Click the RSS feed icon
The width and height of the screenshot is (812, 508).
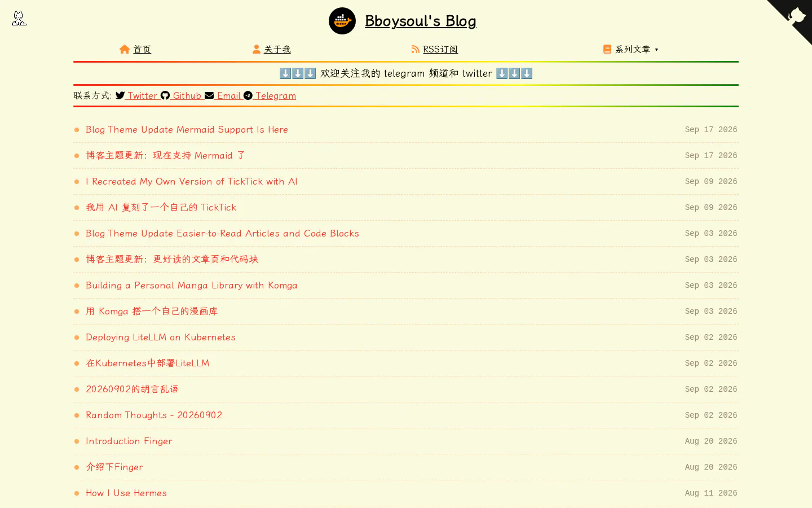pyautogui.click(x=416, y=49)
